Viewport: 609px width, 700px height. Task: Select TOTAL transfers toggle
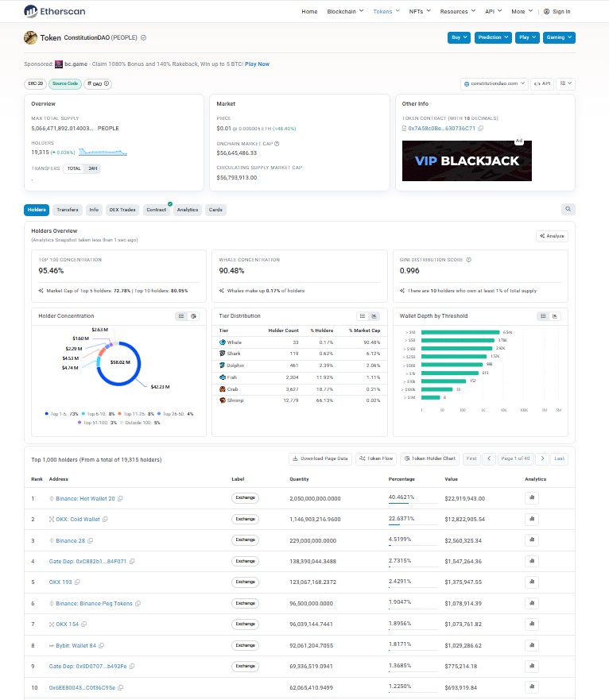pos(74,168)
